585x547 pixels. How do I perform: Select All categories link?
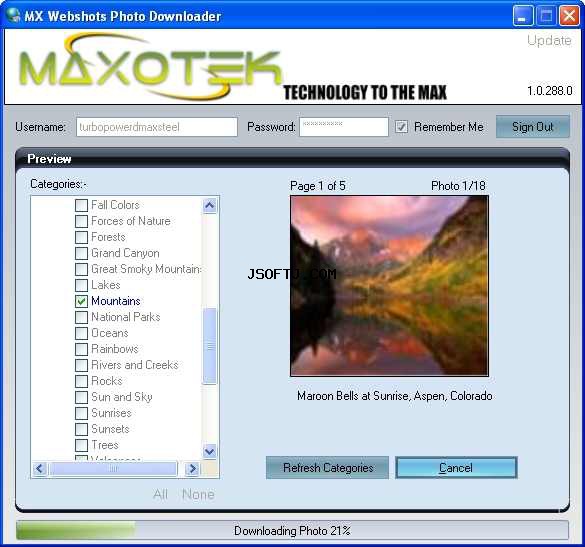pyautogui.click(x=160, y=494)
